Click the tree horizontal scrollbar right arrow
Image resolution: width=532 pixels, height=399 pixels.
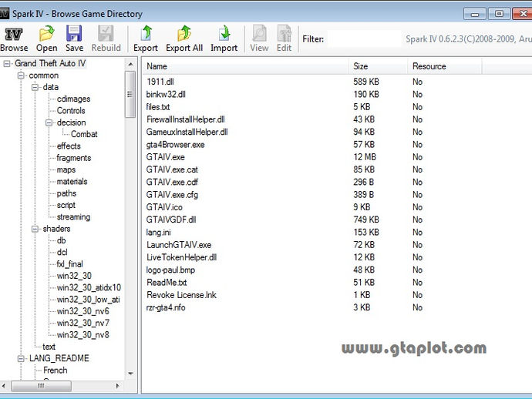[x=118, y=386]
